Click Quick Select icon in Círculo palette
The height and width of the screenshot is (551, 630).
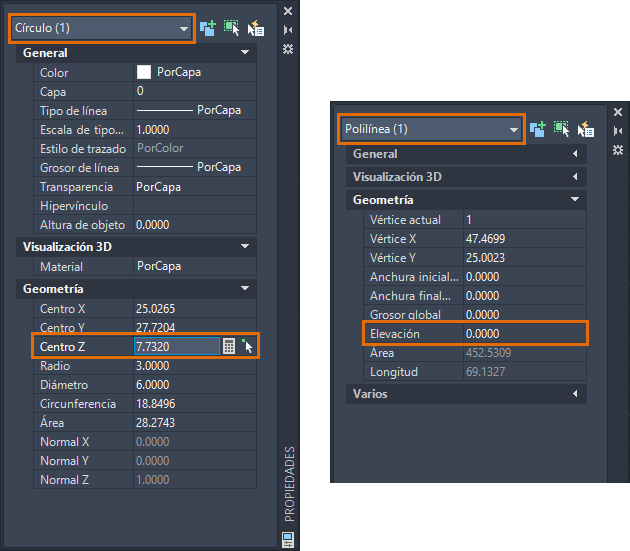256,29
